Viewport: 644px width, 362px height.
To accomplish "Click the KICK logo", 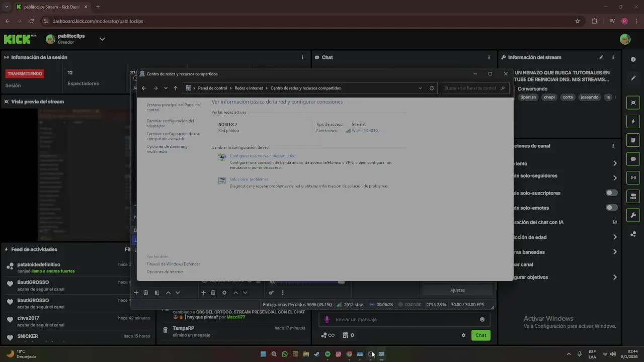I will [20, 39].
